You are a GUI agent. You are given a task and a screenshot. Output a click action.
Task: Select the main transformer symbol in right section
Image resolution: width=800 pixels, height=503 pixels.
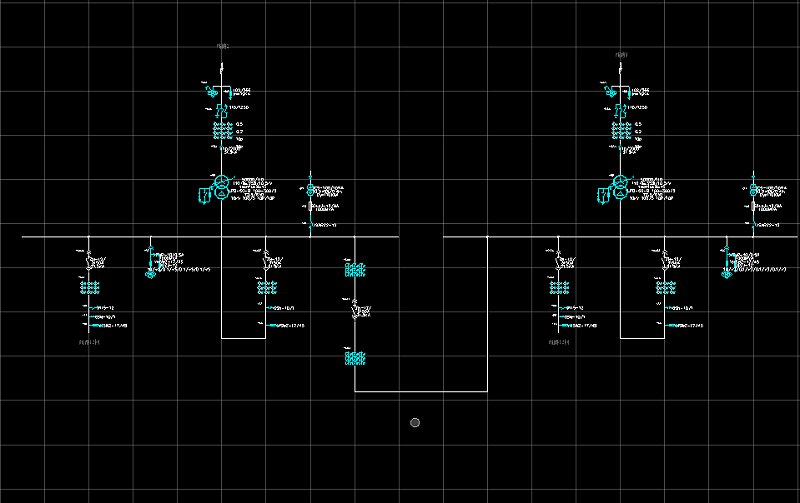pyautogui.click(x=620, y=187)
